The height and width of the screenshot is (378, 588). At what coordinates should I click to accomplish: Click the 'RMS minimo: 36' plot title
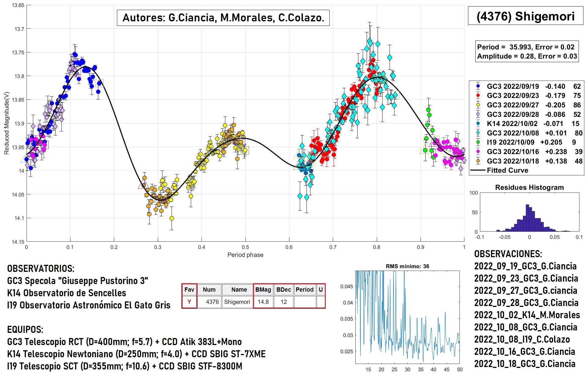pyautogui.click(x=407, y=266)
